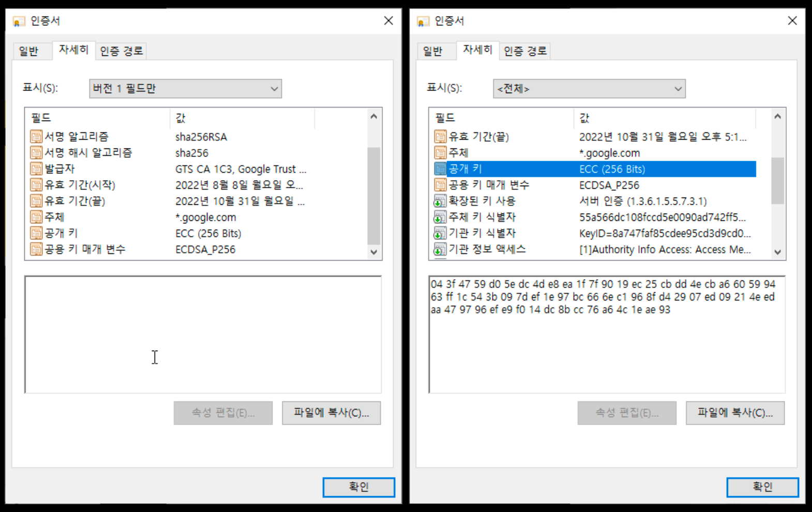Click 서명 해시 알고리즘 row icon, left window
Image resolution: width=812 pixels, height=512 pixels.
[36, 153]
